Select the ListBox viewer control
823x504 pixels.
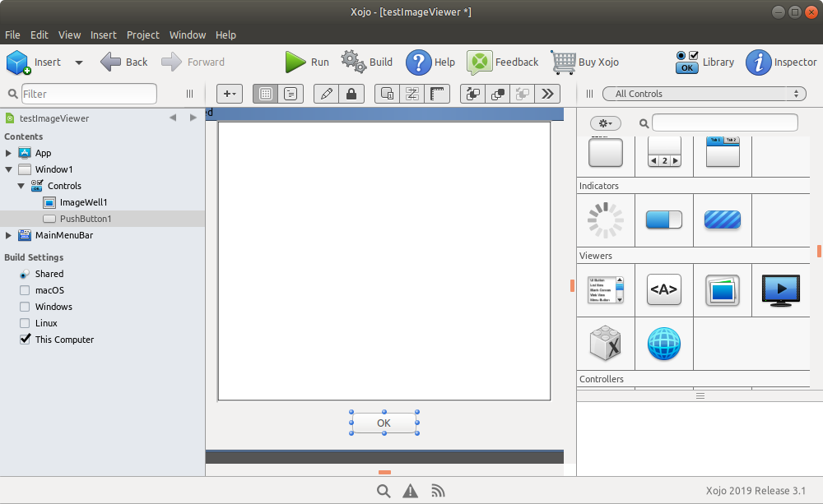tap(605, 290)
